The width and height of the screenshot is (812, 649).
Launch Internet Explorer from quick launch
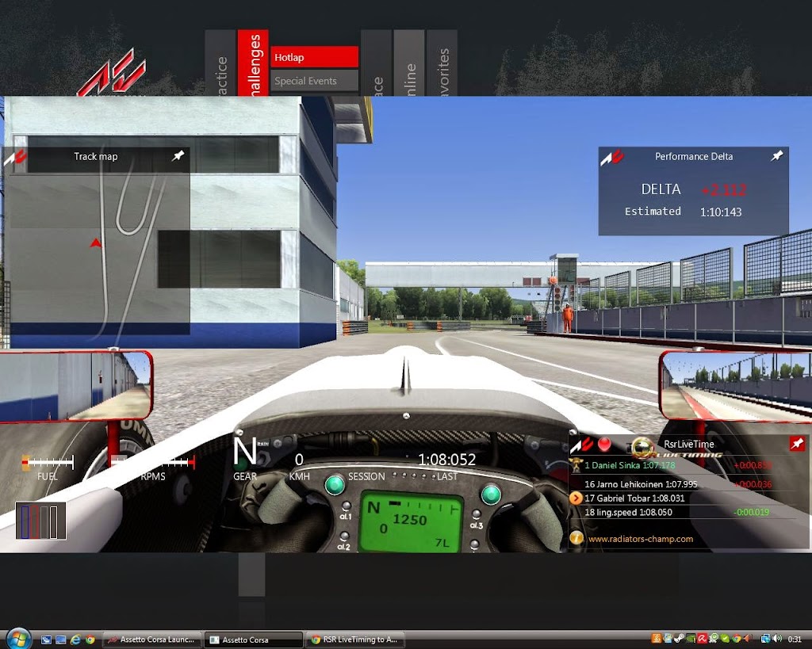pyautogui.click(x=75, y=639)
